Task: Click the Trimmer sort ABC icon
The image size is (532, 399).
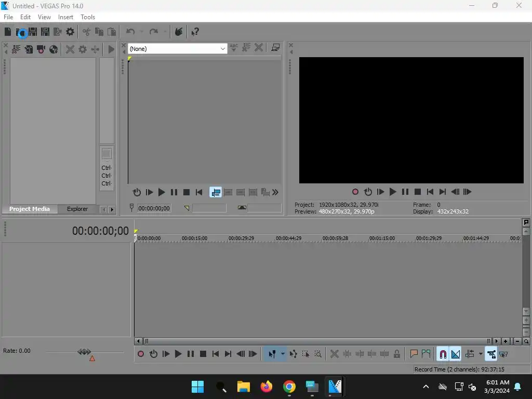Action: click(x=234, y=47)
